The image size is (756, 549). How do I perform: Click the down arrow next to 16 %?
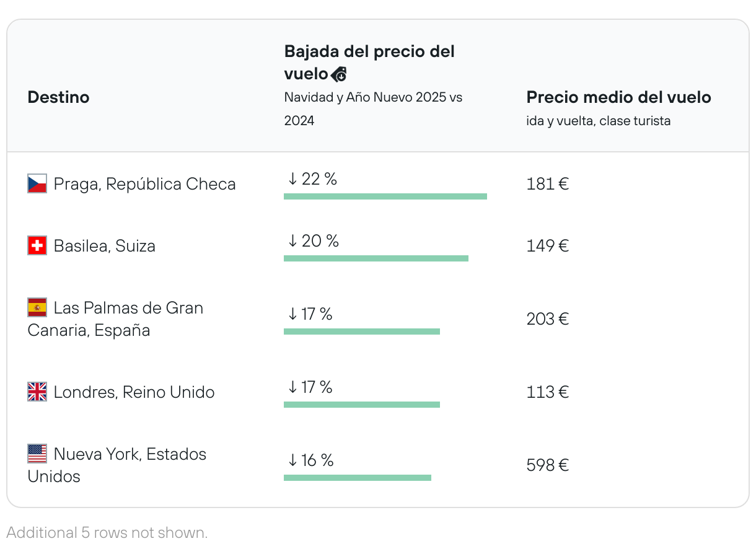click(292, 461)
